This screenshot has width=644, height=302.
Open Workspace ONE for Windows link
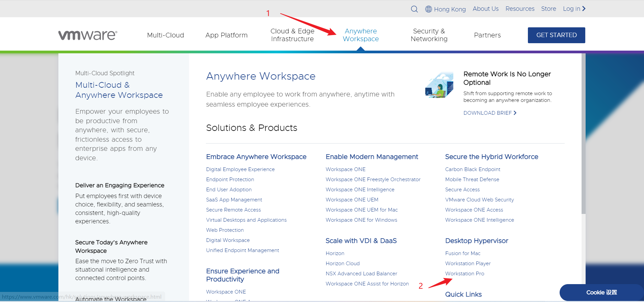pyautogui.click(x=361, y=220)
